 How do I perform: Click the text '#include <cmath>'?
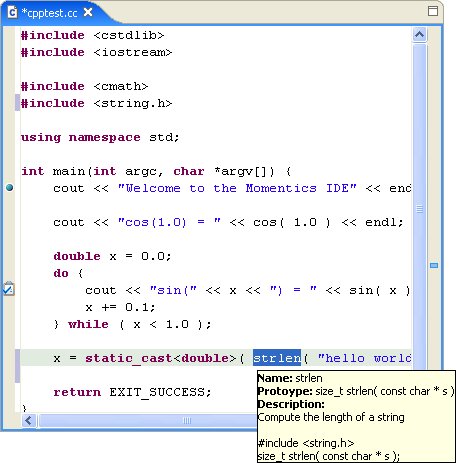click(84, 86)
